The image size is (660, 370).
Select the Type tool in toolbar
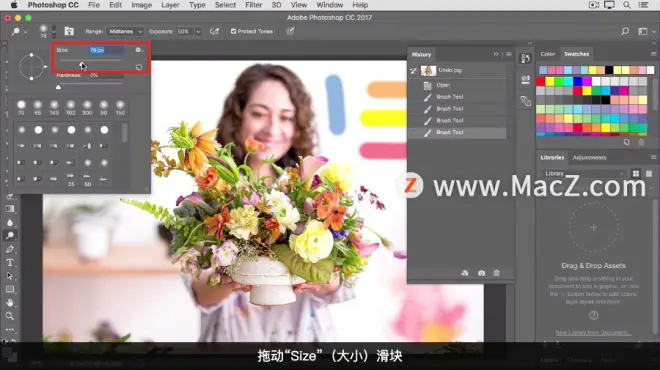[x=10, y=262]
